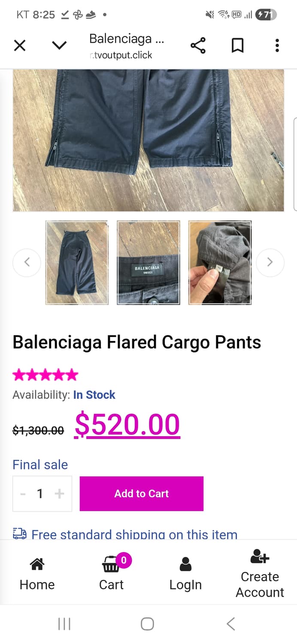Image resolution: width=297 pixels, height=644 pixels.
Task: Open the three-dot browser menu
Action: [277, 46]
